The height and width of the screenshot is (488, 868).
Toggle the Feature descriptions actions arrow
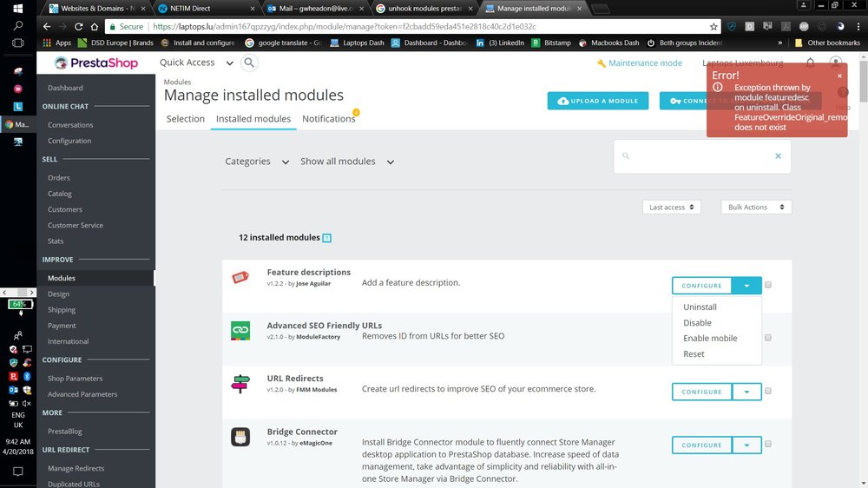coord(746,286)
